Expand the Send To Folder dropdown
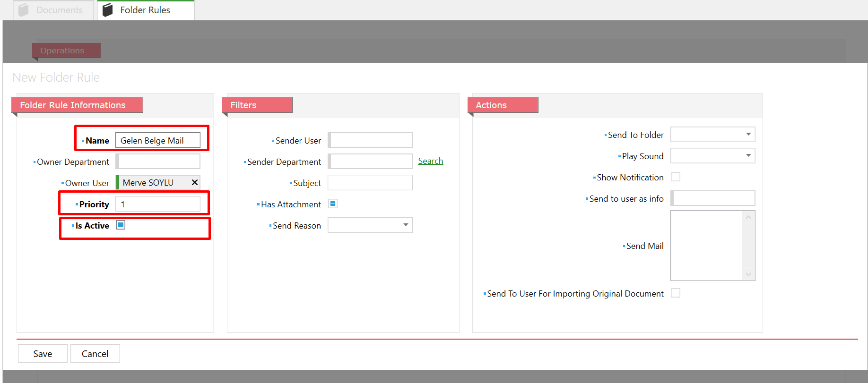The width and height of the screenshot is (868, 383). 748,135
